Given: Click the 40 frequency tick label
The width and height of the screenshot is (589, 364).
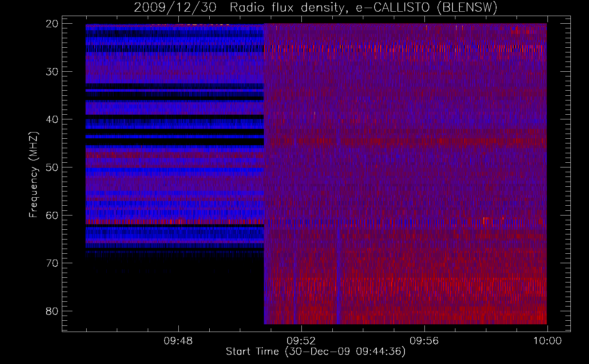Looking at the screenshot, I should (x=52, y=119).
